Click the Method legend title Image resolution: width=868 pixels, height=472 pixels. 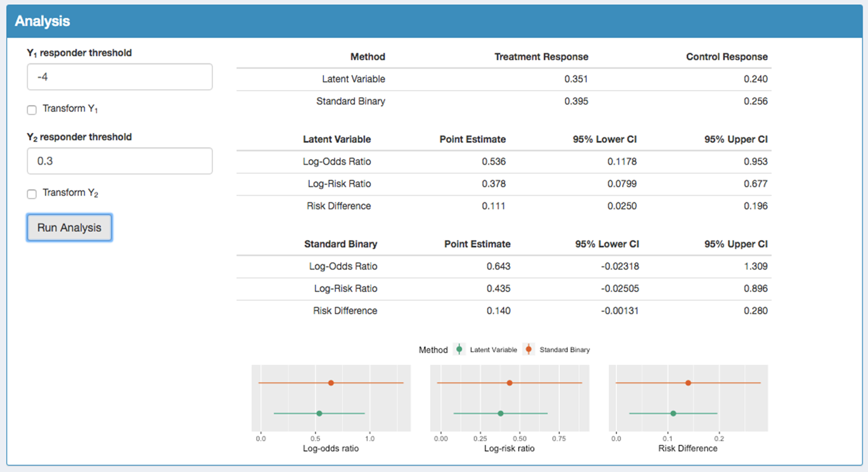click(433, 350)
